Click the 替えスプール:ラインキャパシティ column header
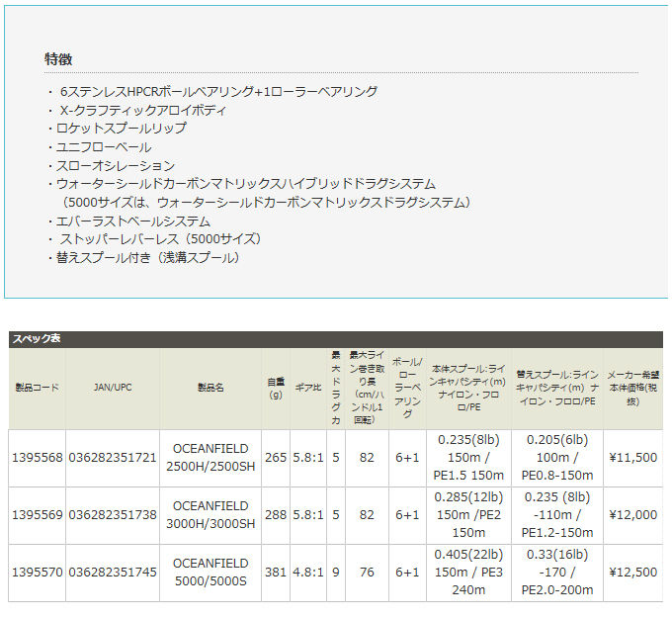 pos(557,388)
